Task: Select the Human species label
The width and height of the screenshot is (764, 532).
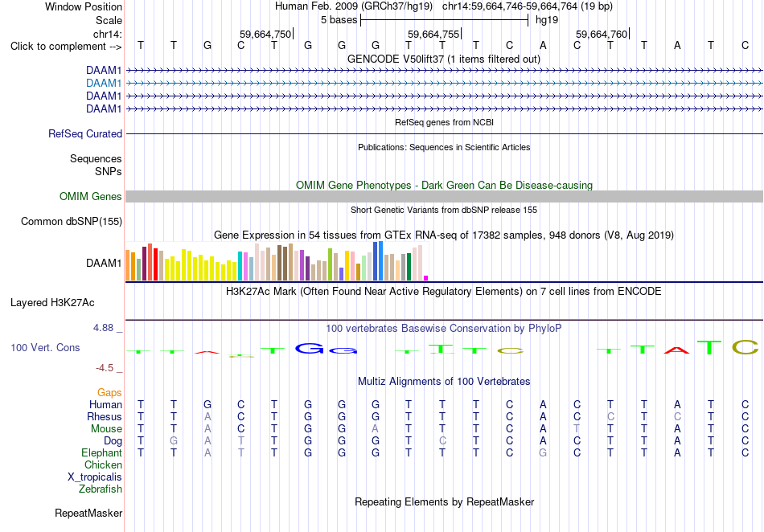Action: click(105, 404)
